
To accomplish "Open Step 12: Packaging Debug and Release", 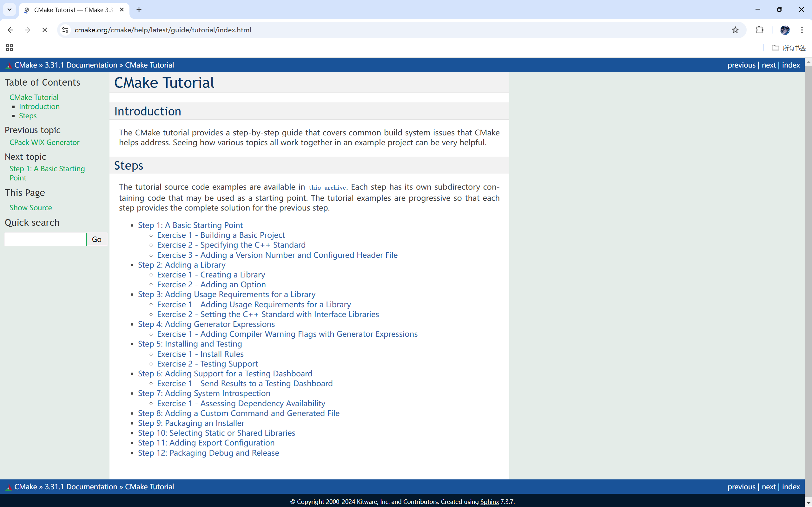I will point(208,453).
